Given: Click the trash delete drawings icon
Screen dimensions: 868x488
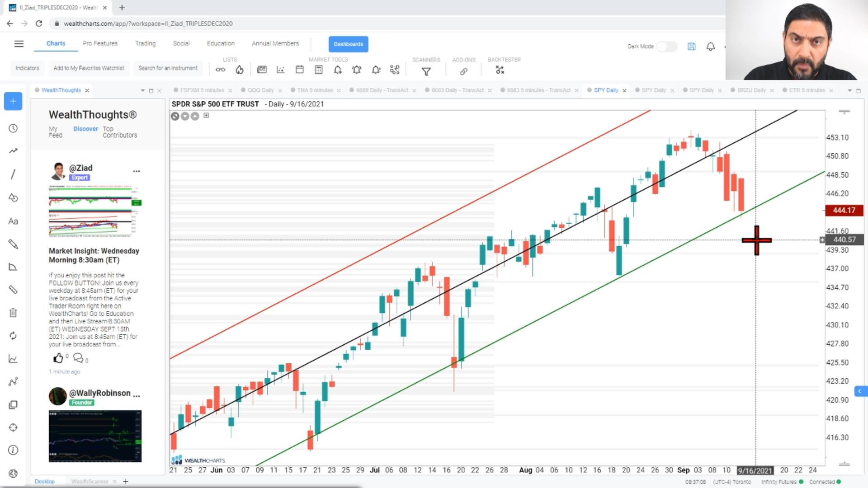Looking at the screenshot, I should coord(13,313).
